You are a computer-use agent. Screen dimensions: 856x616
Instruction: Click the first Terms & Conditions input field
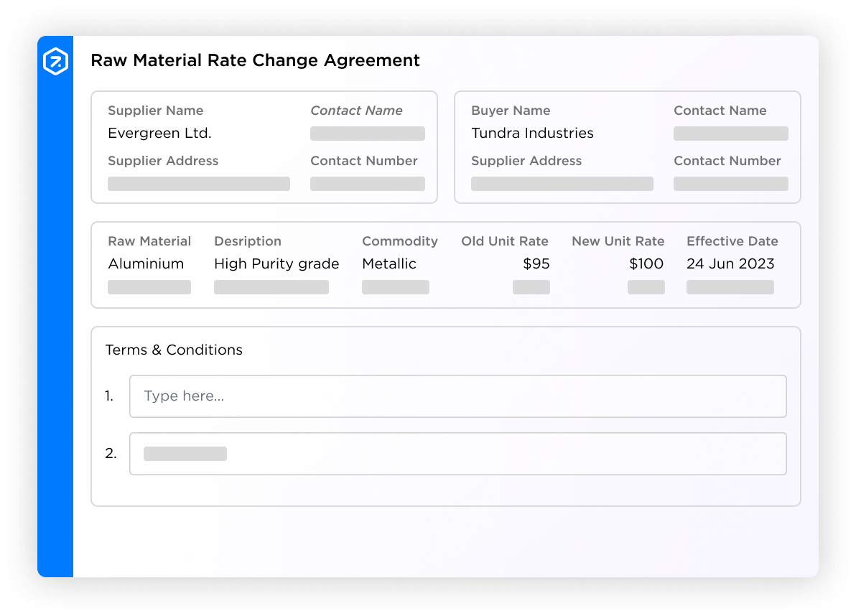click(x=457, y=396)
